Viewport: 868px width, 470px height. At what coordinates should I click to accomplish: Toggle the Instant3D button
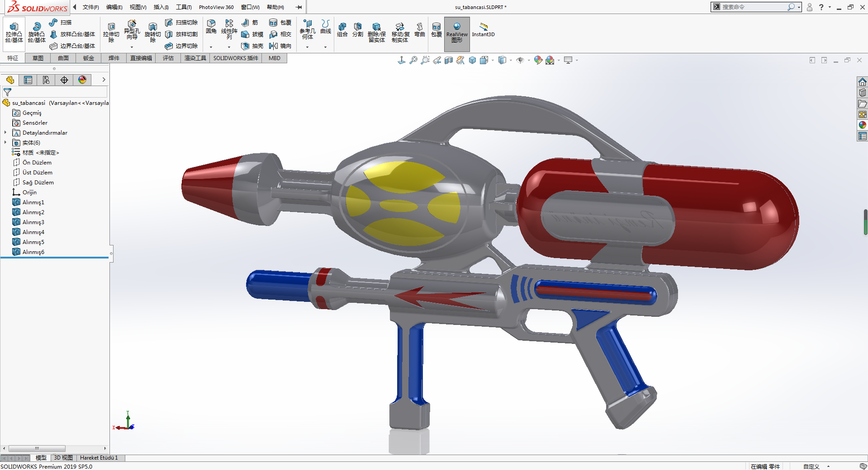click(484, 30)
